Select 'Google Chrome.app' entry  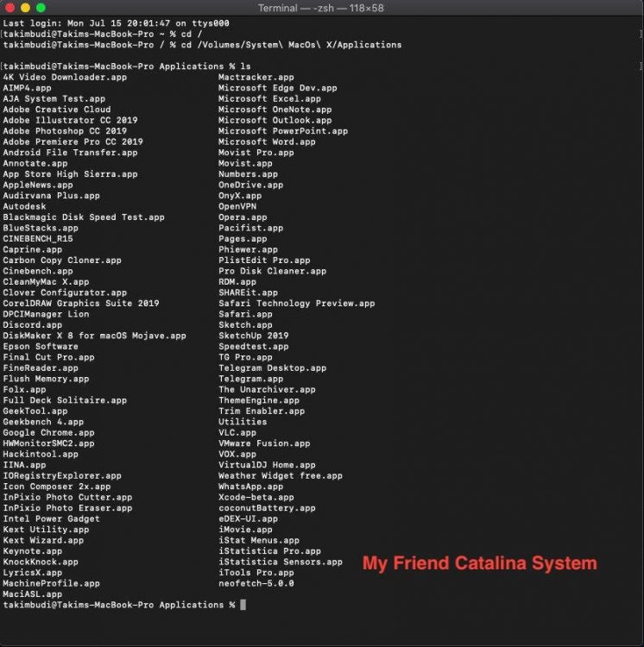click(x=48, y=432)
